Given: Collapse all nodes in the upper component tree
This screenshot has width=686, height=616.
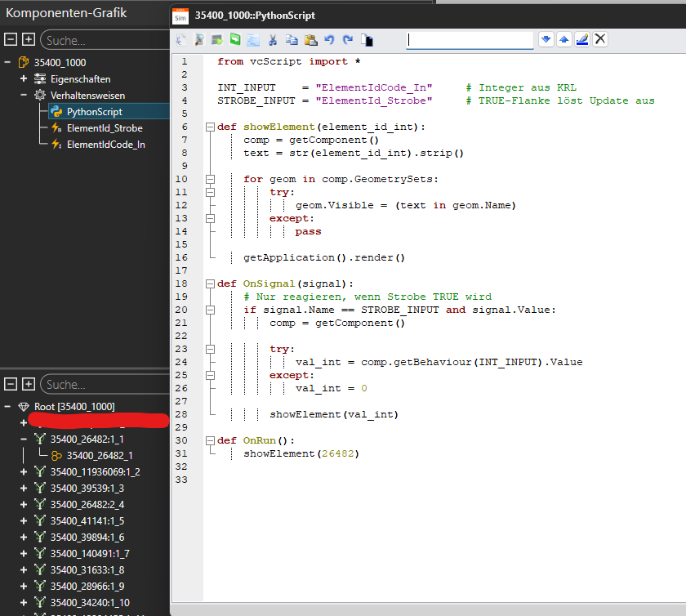Looking at the screenshot, I should [11, 40].
